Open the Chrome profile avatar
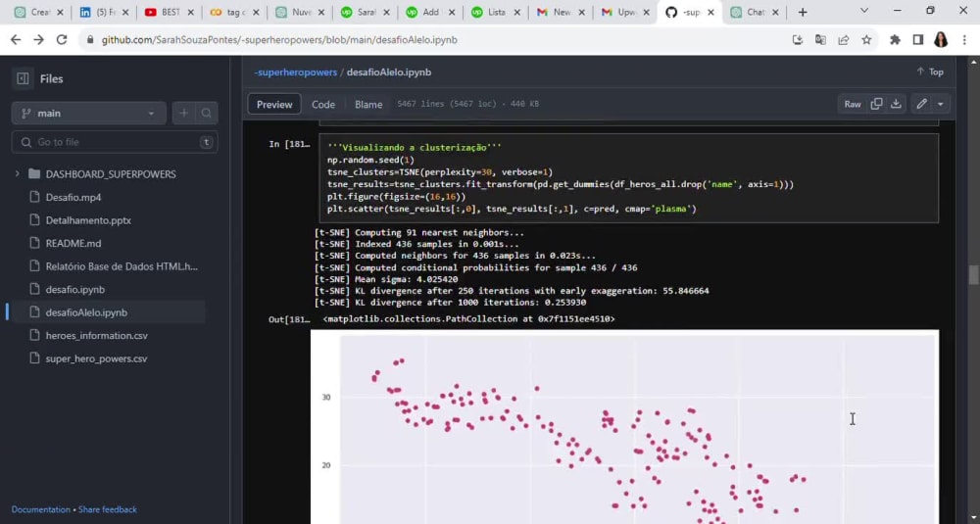This screenshot has height=524, width=980. [941, 40]
